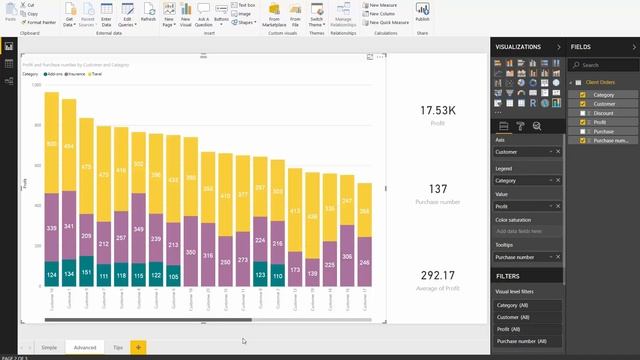Screen dimensions: 640x360
Task: Open the Shapes dropdown
Action: pos(244,22)
